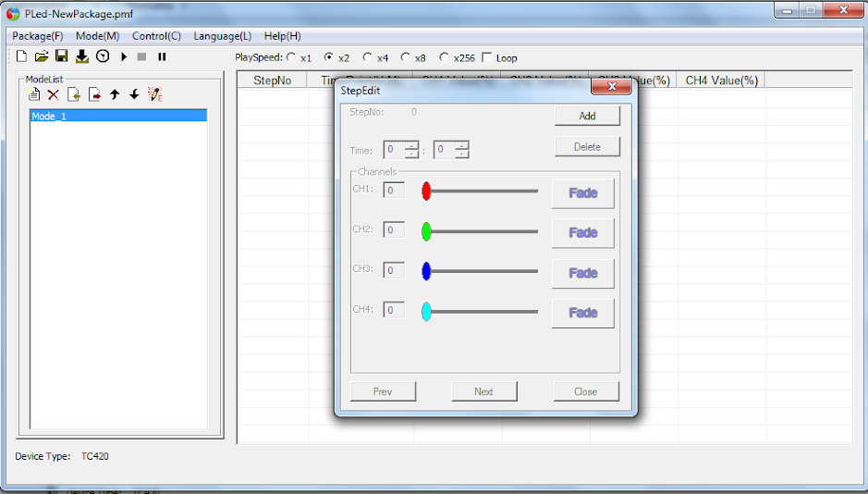Create a new package file

coord(21,56)
